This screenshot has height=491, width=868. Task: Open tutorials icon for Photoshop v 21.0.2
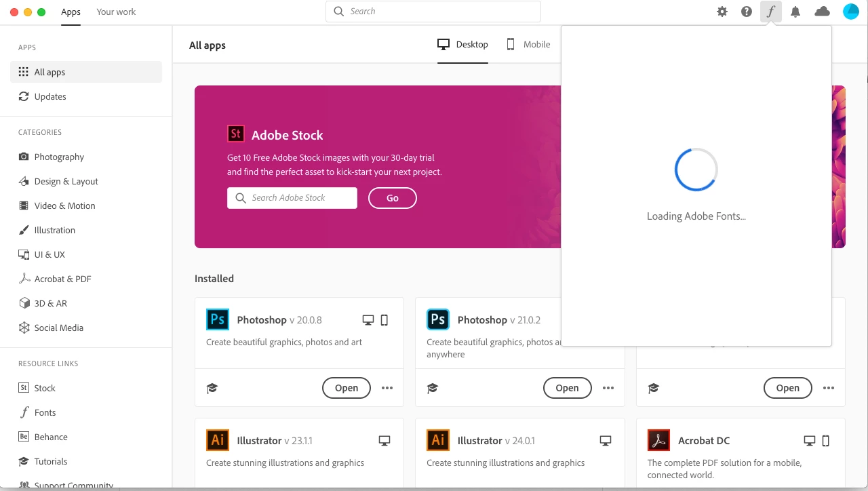click(x=433, y=389)
